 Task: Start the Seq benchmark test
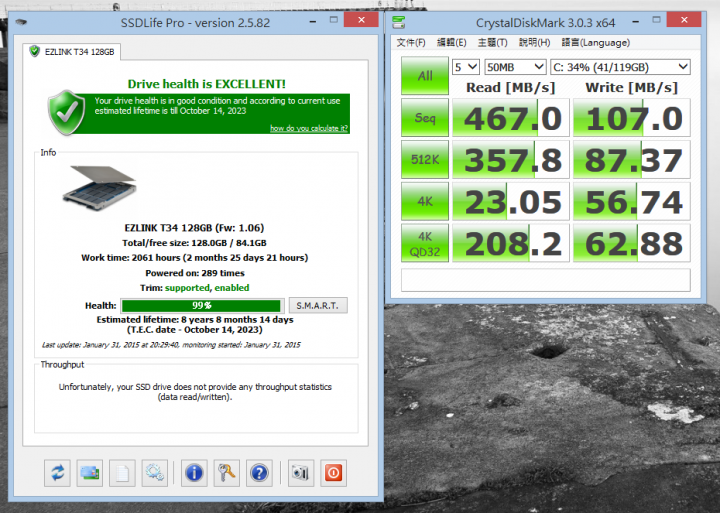tap(425, 118)
